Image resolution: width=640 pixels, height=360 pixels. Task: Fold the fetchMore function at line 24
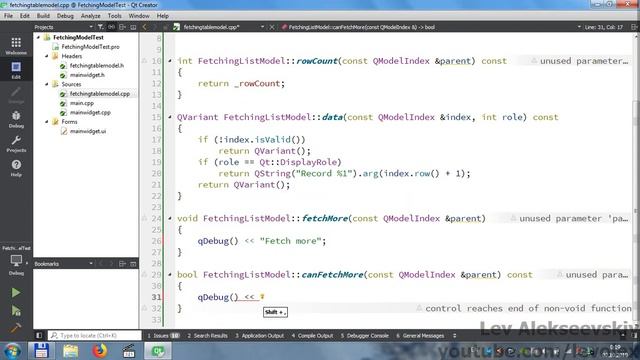tap(170, 218)
